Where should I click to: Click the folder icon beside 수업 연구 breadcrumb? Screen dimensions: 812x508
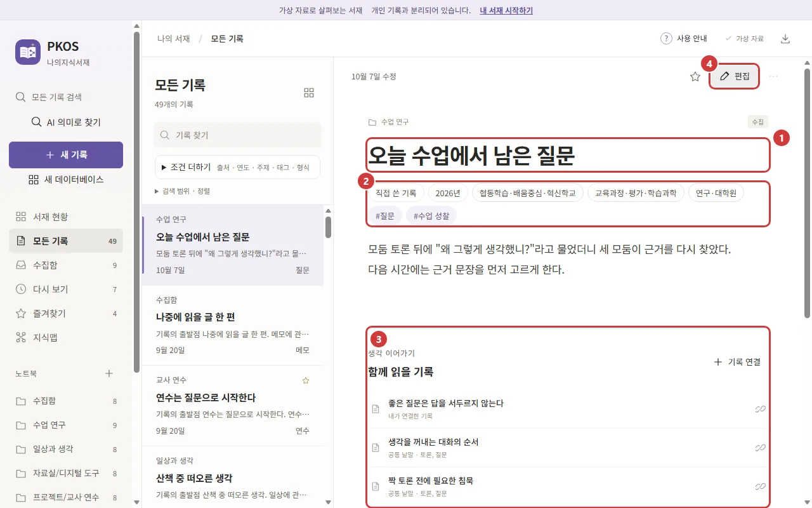point(372,122)
